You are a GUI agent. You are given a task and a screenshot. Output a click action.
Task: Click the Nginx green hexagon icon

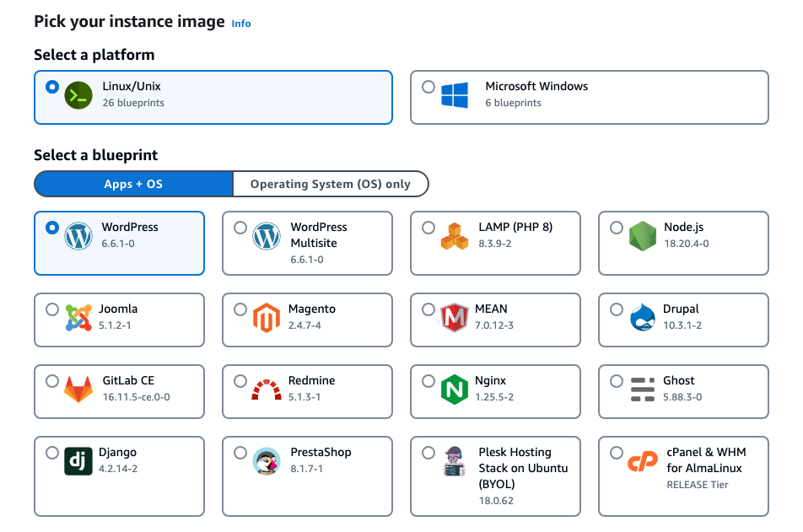[454, 390]
